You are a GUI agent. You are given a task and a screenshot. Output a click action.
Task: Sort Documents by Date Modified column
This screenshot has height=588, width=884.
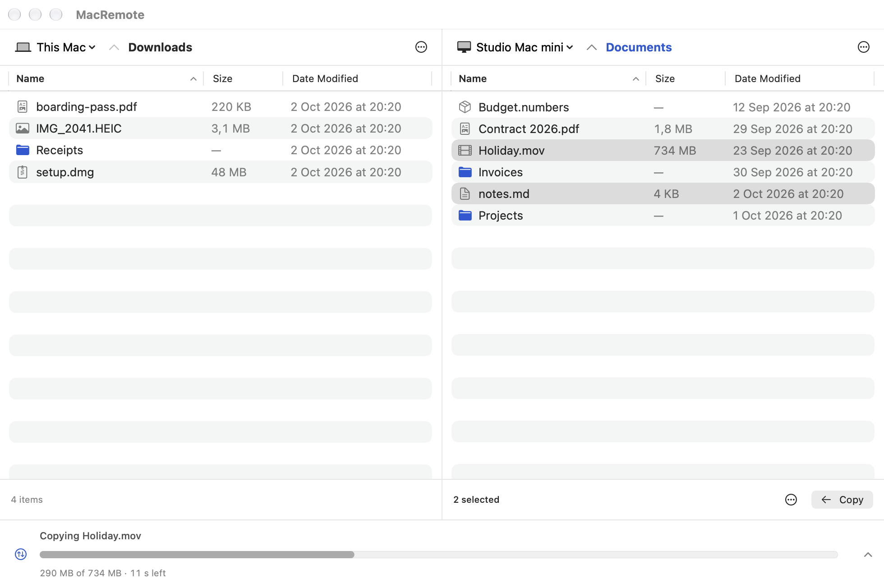(800, 78)
